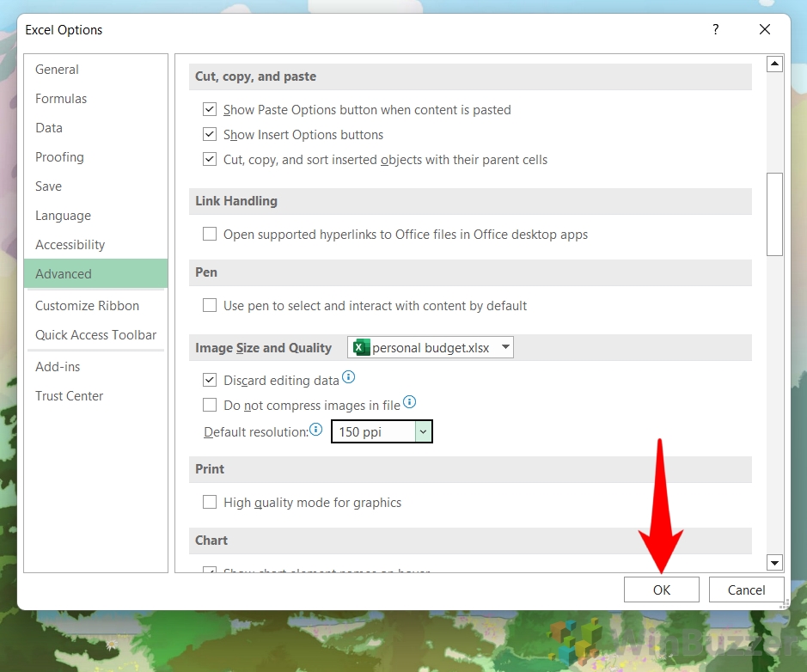The height and width of the screenshot is (672, 807).
Task: Click the Pen section header
Action: coord(470,272)
